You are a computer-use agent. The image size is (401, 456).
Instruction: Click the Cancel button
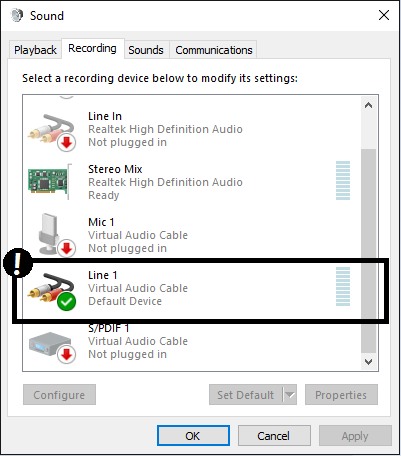coord(274,436)
